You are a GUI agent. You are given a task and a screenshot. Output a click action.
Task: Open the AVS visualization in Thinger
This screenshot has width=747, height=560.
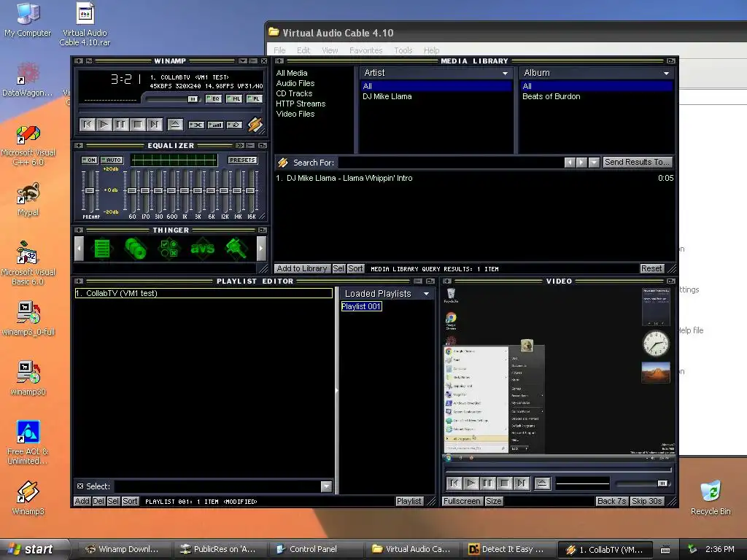point(202,249)
